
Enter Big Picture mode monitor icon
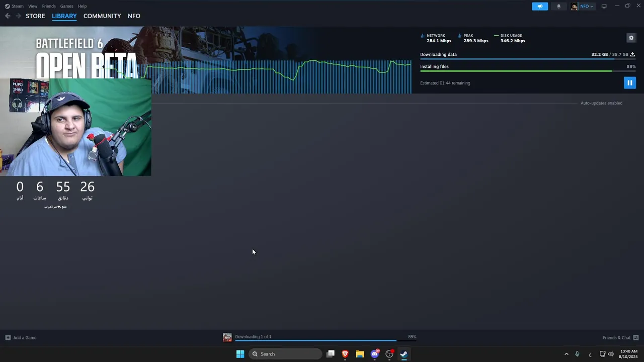604,6
